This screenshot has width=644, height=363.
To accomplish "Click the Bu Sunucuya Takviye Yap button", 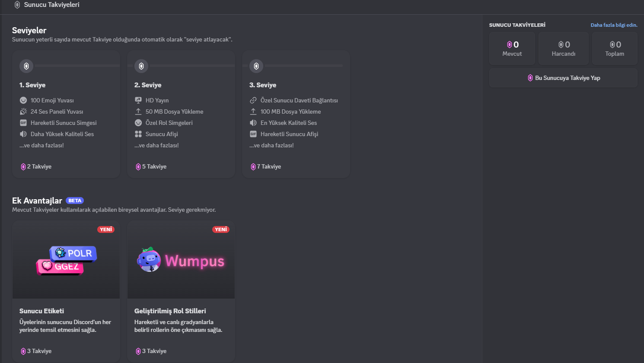I will pos(563,78).
